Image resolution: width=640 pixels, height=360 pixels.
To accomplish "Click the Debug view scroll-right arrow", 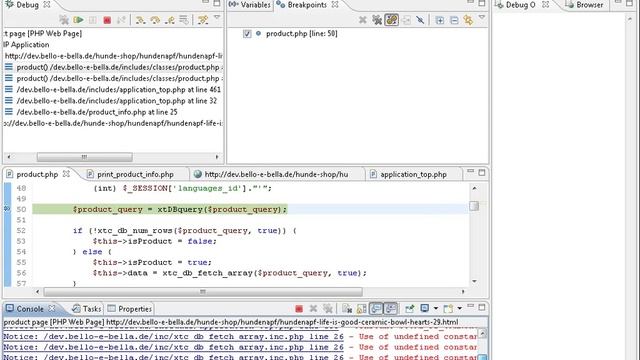I will 217,157.
